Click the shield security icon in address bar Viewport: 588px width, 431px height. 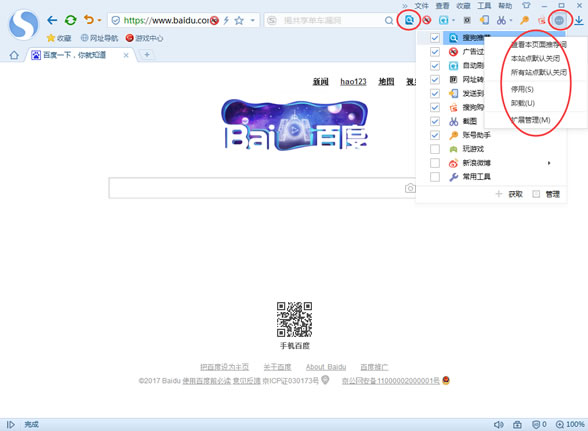(116, 20)
